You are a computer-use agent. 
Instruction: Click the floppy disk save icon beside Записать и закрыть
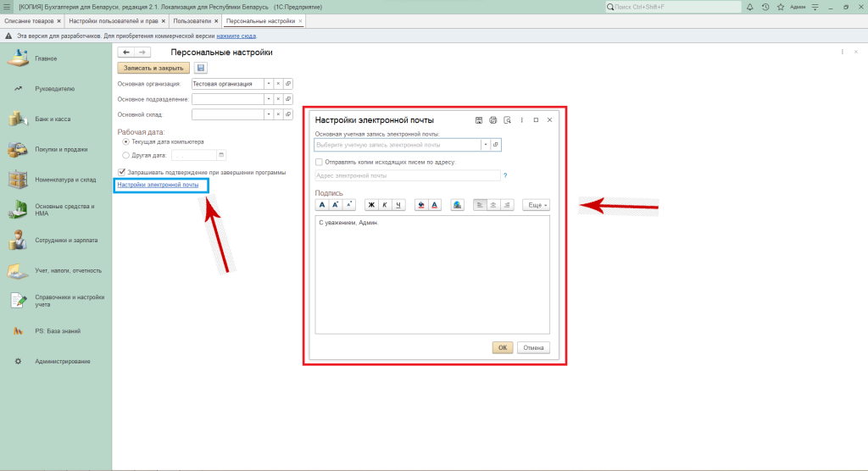201,68
